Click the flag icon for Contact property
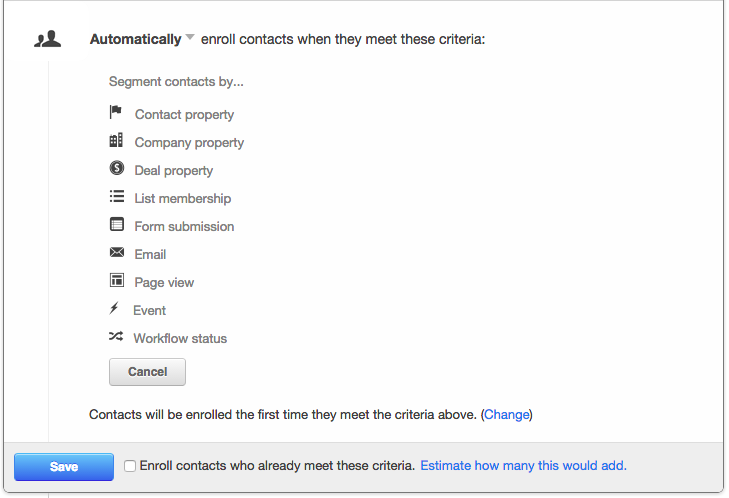The image size is (729, 498). [115, 112]
